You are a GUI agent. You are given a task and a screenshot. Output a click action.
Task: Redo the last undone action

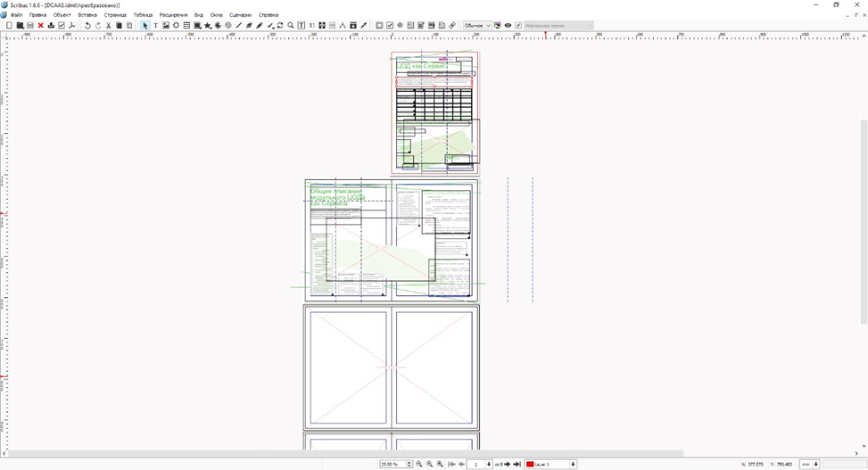pos(98,26)
